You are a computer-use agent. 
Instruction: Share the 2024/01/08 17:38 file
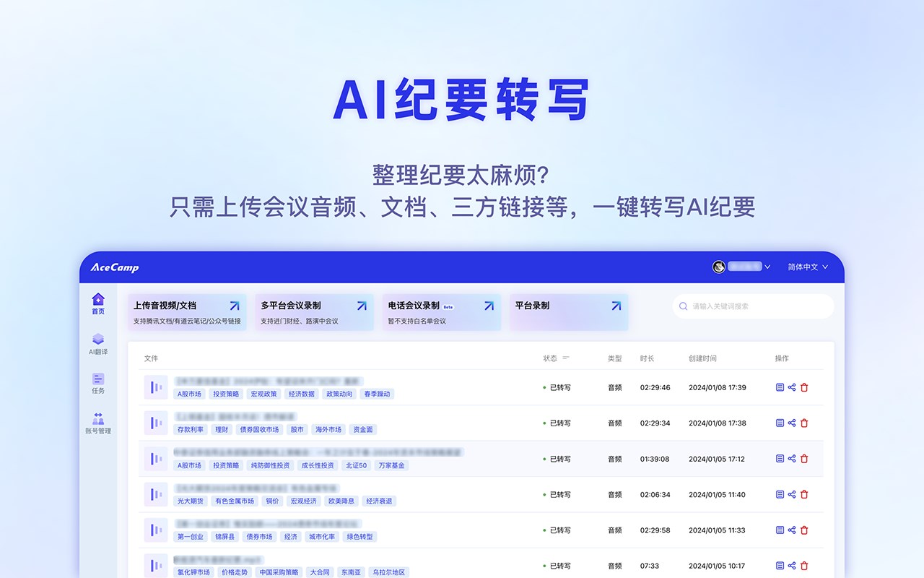click(x=792, y=423)
